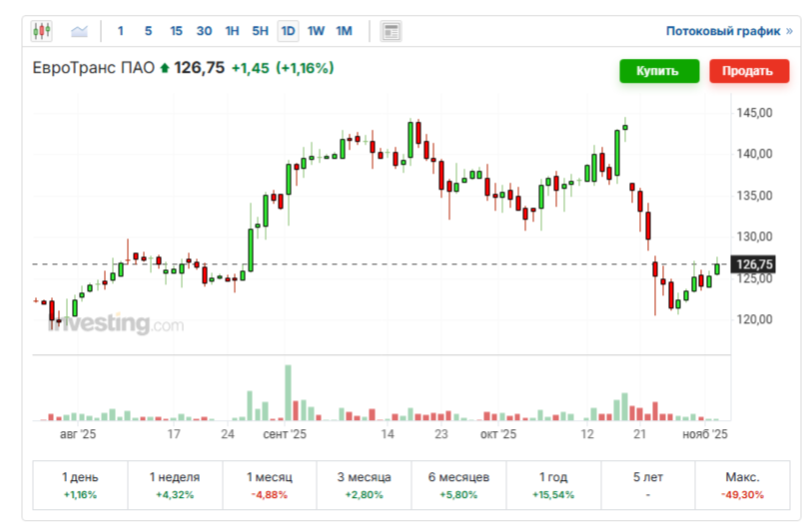
Task: Click the окт '25 date label
Action: click(x=497, y=433)
